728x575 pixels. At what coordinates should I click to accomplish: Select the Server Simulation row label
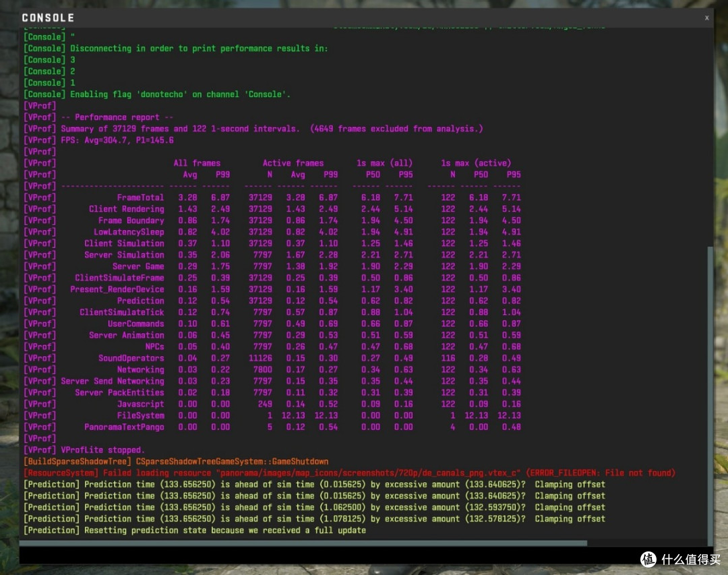124,255
